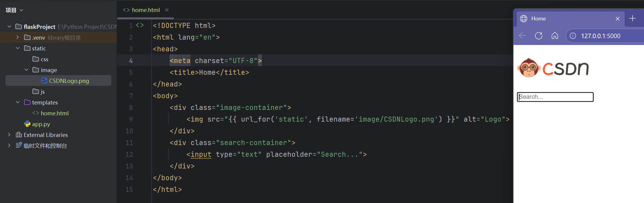Click the url_for img src code
This screenshot has width=644, height=203.
click(348, 119)
